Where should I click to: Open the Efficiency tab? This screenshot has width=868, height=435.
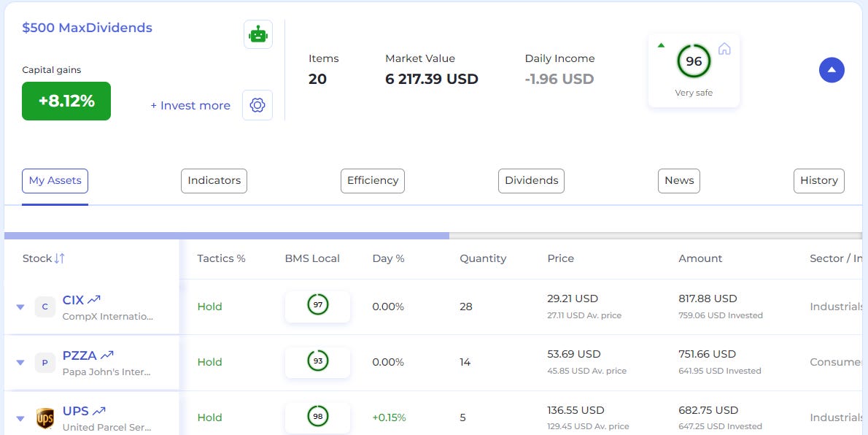pos(373,181)
